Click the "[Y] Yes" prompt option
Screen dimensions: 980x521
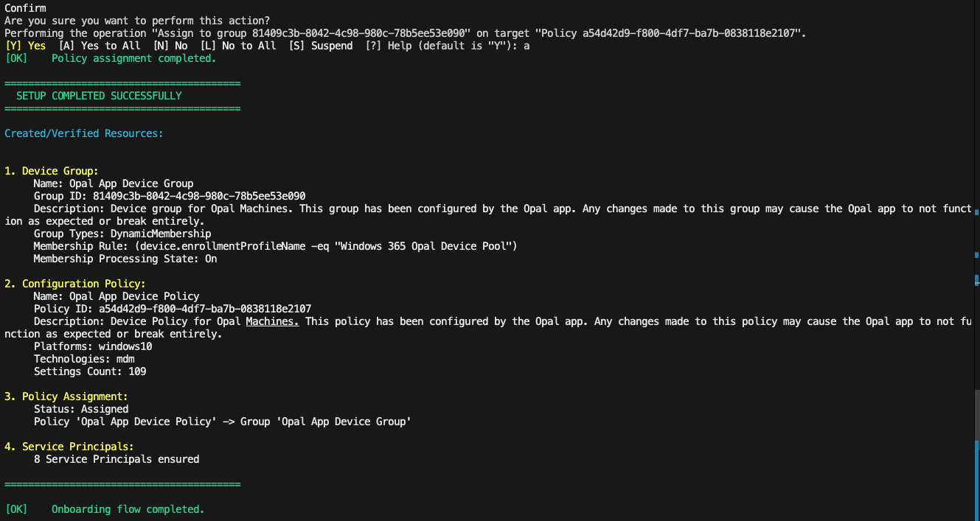[25, 46]
